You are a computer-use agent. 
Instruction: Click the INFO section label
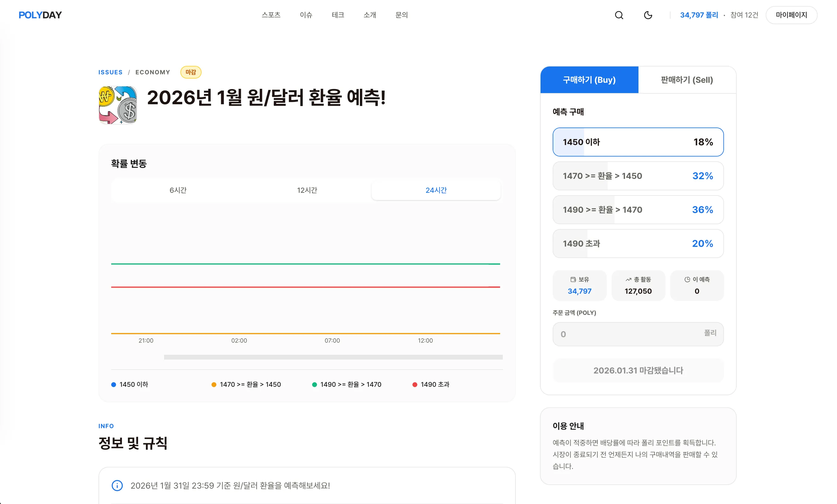(x=106, y=426)
